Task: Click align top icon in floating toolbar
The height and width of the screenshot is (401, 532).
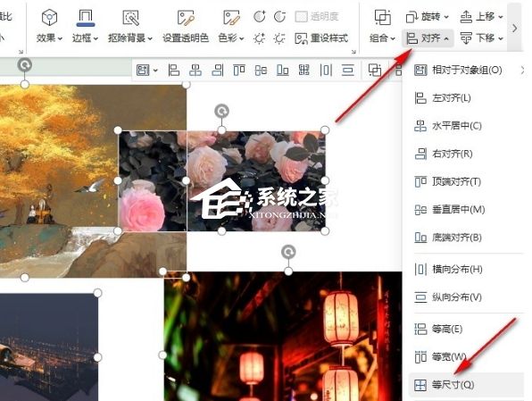Action: pos(239,71)
